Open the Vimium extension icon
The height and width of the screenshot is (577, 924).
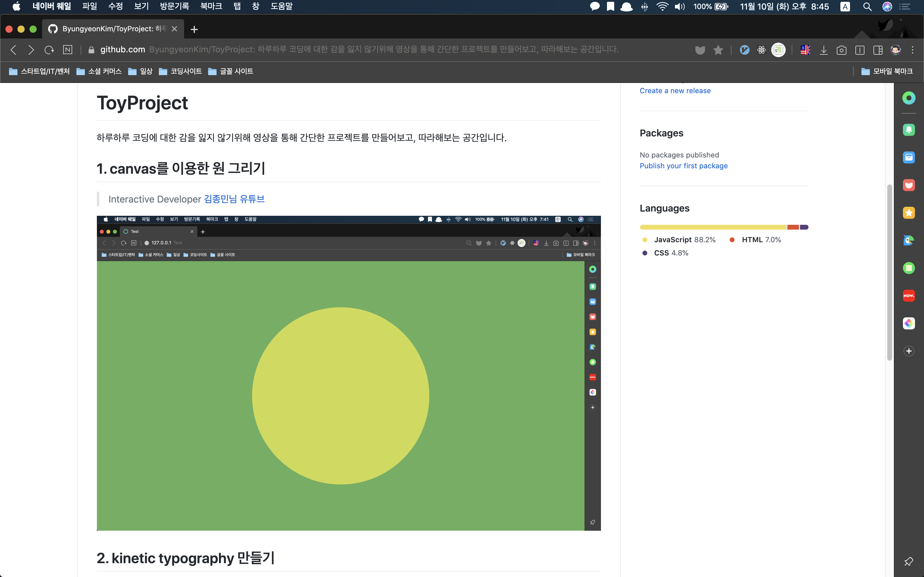744,50
